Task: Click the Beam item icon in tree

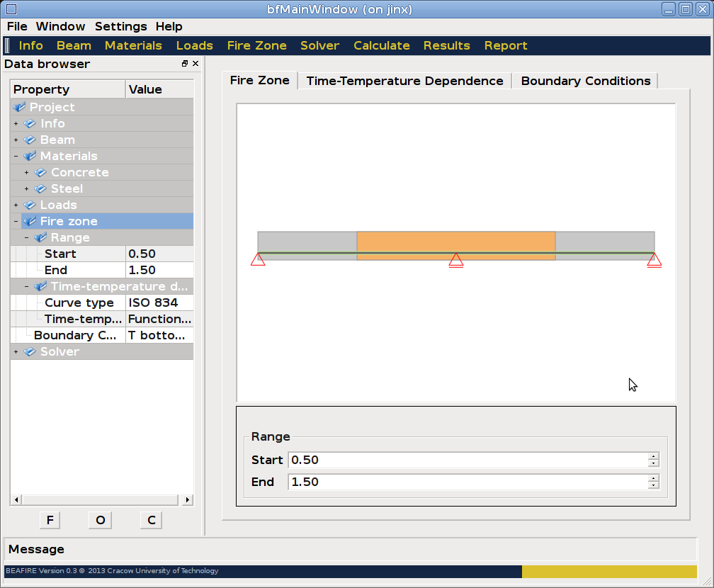Action: click(30, 140)
